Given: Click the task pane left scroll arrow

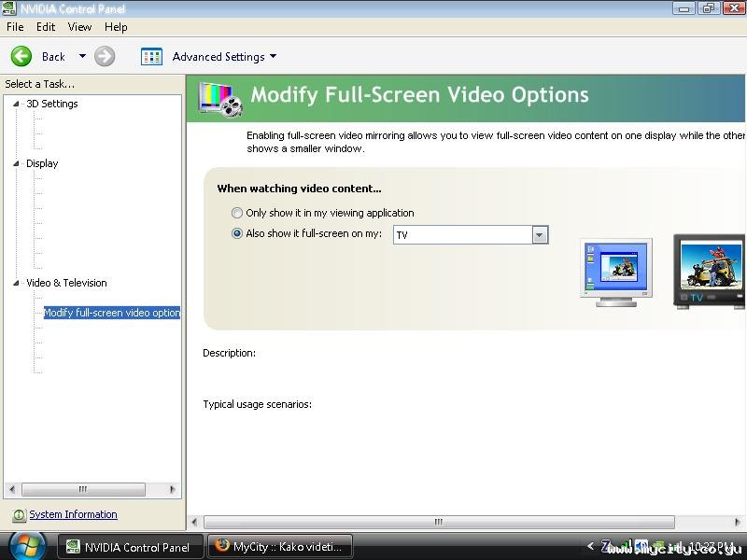Looking at the screenshot, I should (12, 489).
